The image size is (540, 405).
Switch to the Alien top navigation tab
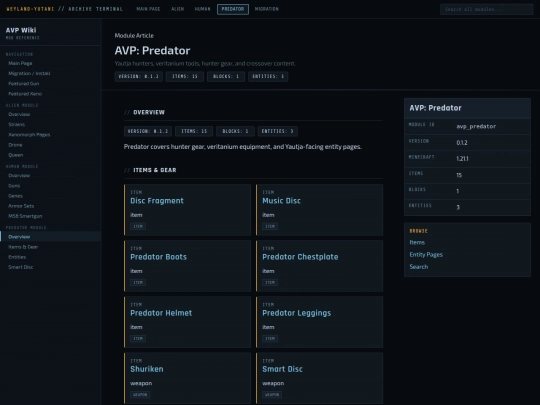[178, 9]
